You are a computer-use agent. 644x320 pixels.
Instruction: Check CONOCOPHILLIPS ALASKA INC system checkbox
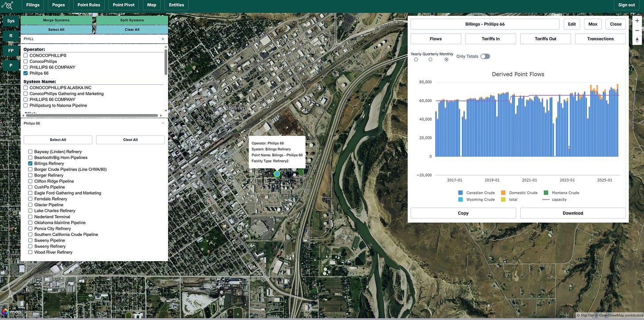tap(26, 88)
